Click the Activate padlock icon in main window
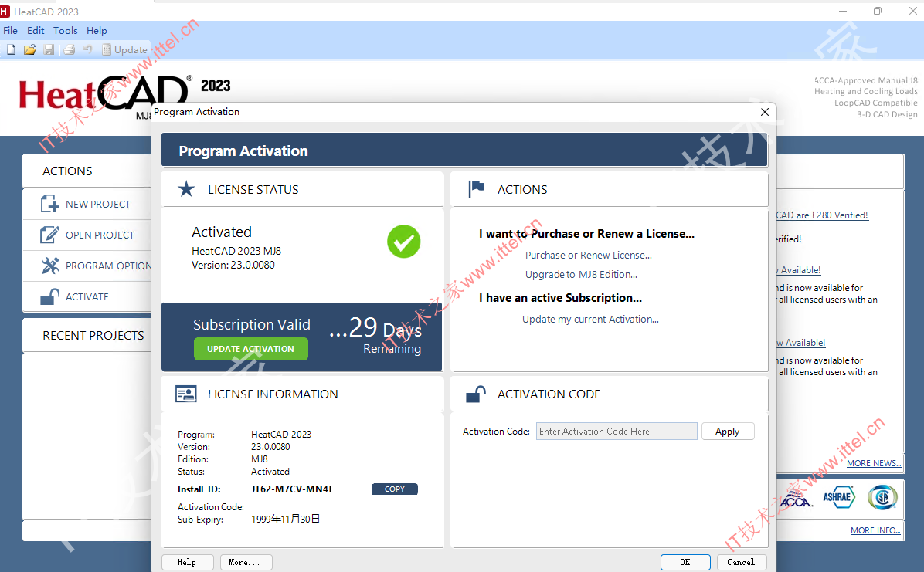The height and width of the screenshot is (572, 924). [x=49, y=296]
